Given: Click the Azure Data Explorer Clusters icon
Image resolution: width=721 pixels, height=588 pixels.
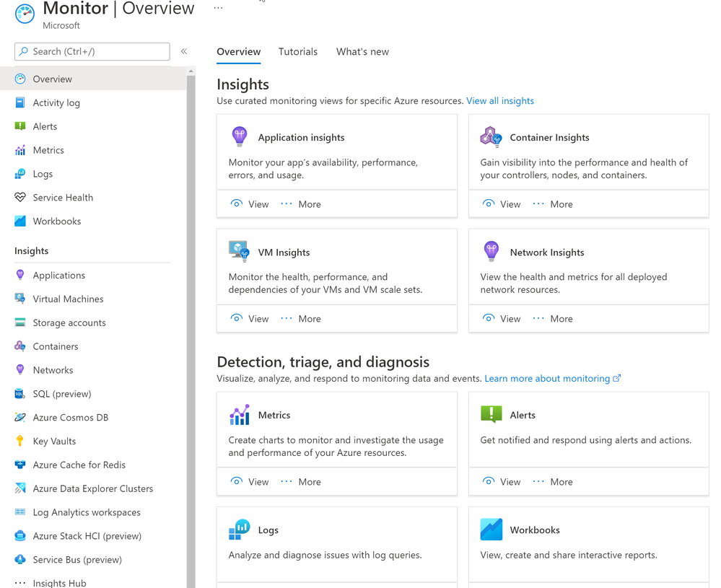Looking at the screenshot, I should click(x=20, y=488).
